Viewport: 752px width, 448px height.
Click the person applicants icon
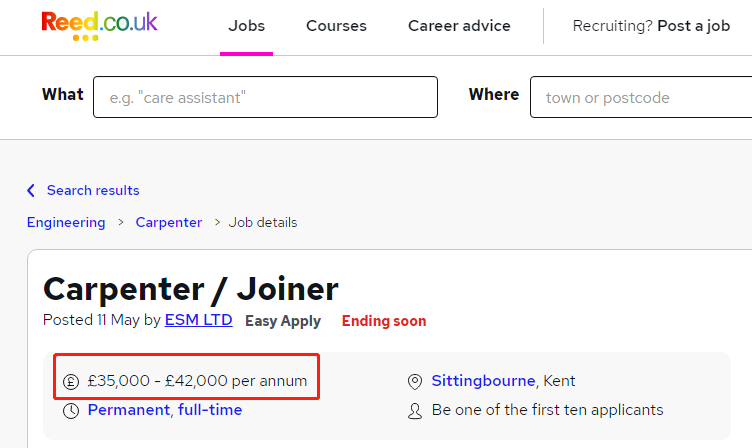[415, 411]
